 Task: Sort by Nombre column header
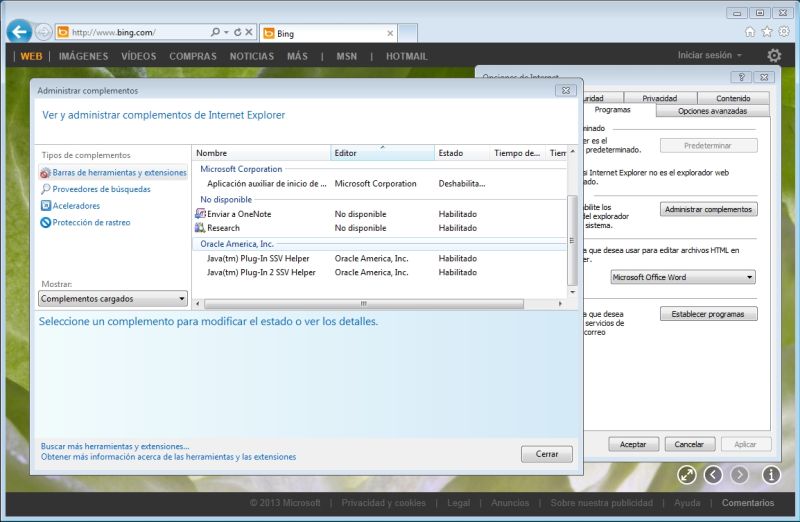261,153
